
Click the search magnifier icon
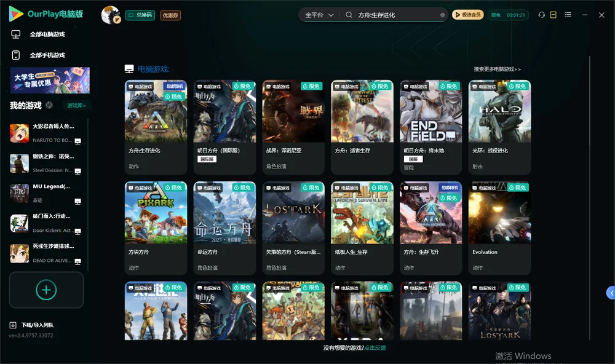pos(349,15)
